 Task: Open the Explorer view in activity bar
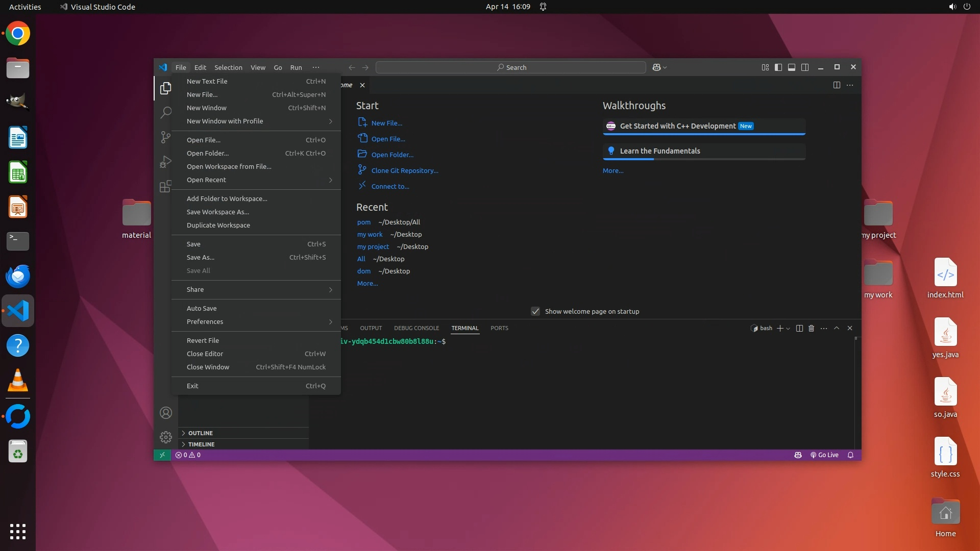tap(165, 88)
